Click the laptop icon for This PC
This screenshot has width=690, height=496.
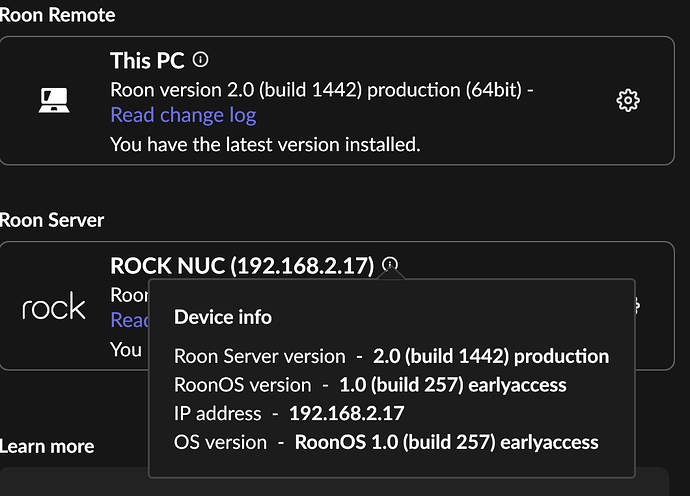(x=54, y=100)
